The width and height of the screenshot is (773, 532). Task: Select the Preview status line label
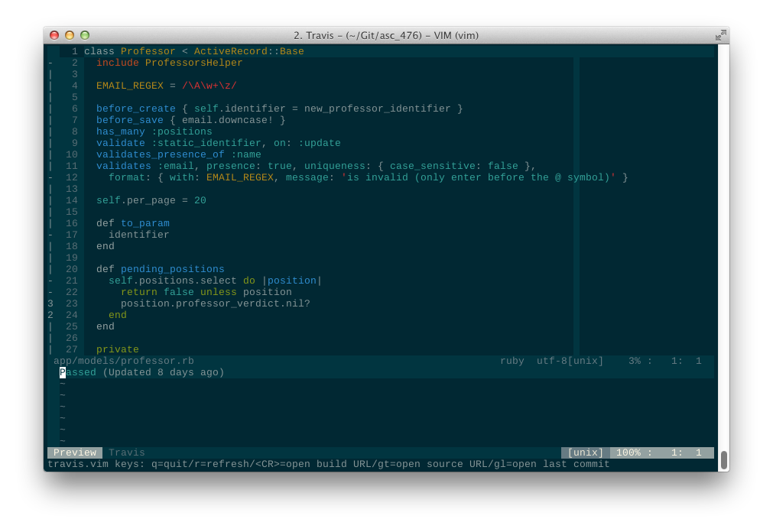(75, 453)
